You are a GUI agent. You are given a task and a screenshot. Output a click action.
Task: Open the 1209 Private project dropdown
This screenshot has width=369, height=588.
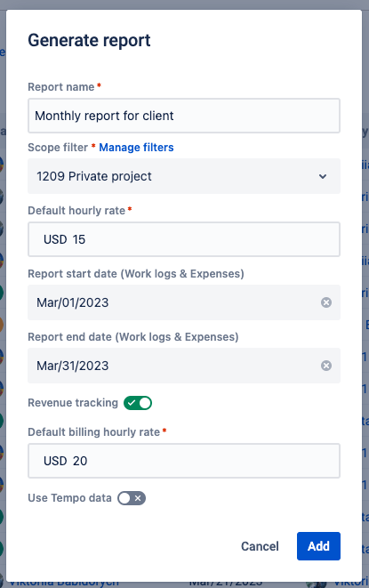(184, 176)
